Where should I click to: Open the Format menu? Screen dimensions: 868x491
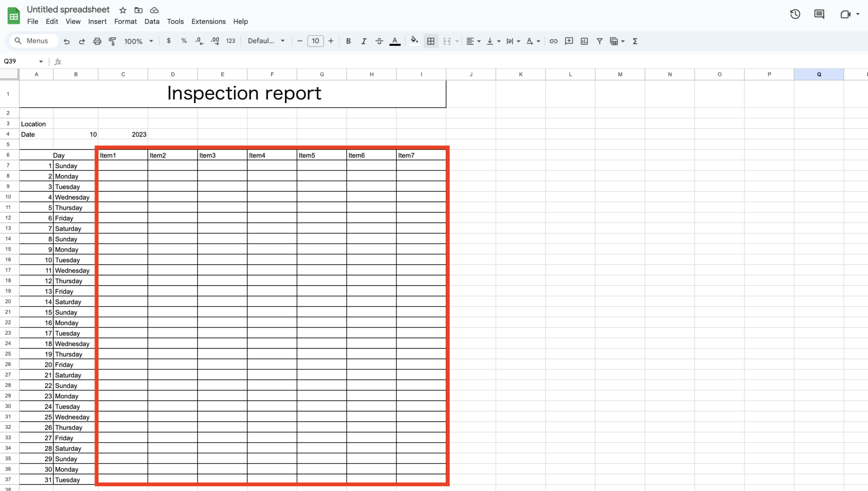click(125, 21)
